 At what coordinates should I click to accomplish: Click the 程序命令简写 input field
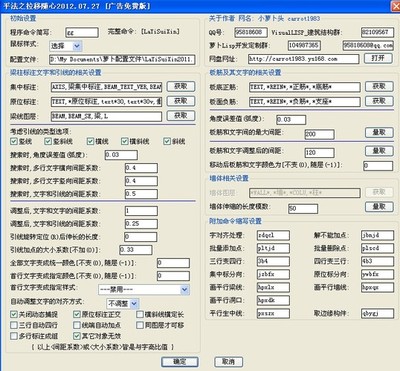pyautogui.click(x=82, y=33)
